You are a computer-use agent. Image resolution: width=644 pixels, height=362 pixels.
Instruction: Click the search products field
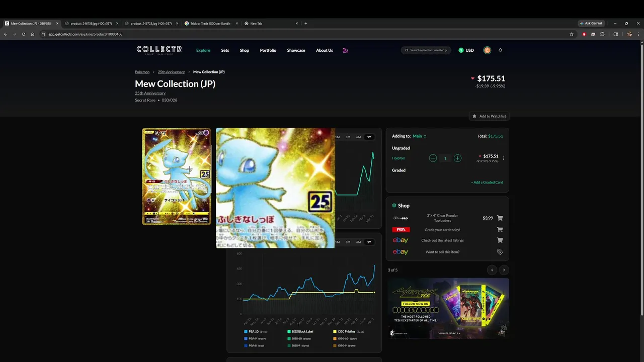(426, 50)
